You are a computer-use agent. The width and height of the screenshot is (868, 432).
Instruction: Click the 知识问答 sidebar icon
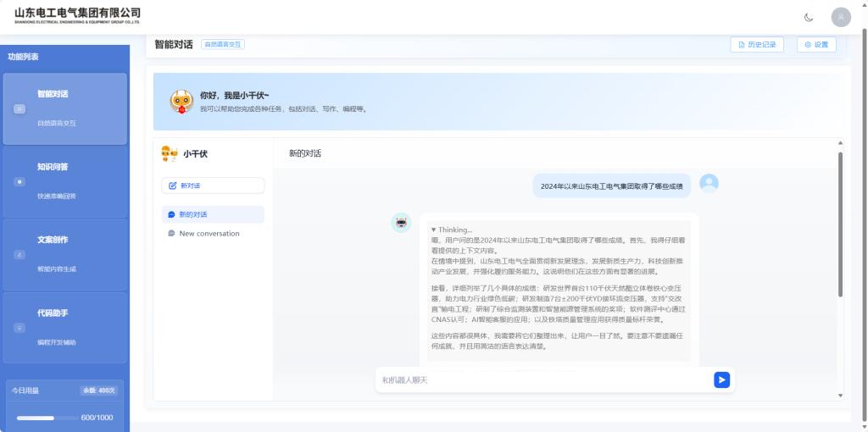coord(20,182)
